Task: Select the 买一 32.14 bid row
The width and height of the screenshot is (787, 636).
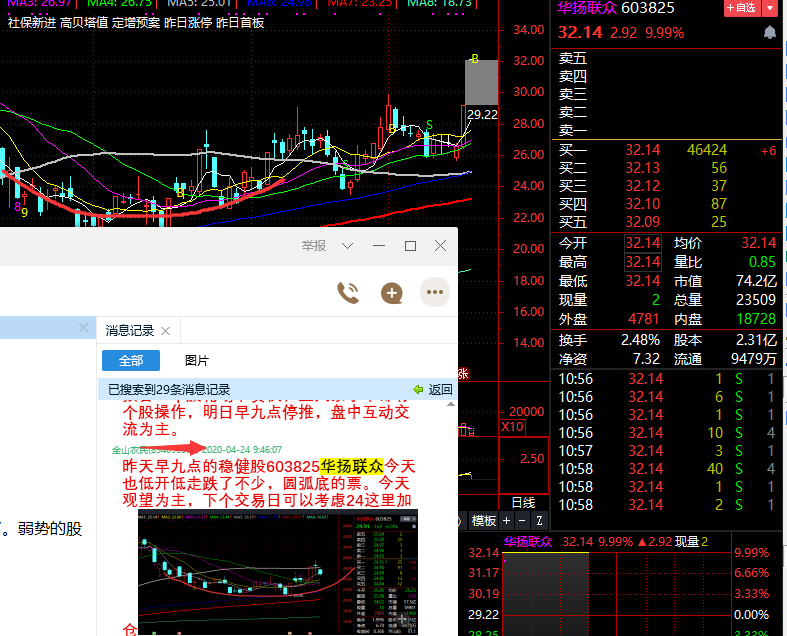Action: click(668, 150)
